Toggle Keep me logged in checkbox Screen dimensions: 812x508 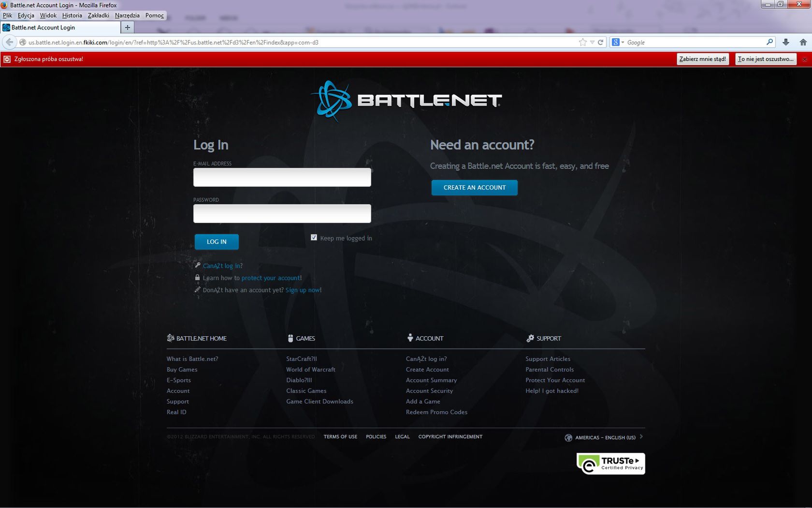tap(314, 238)
